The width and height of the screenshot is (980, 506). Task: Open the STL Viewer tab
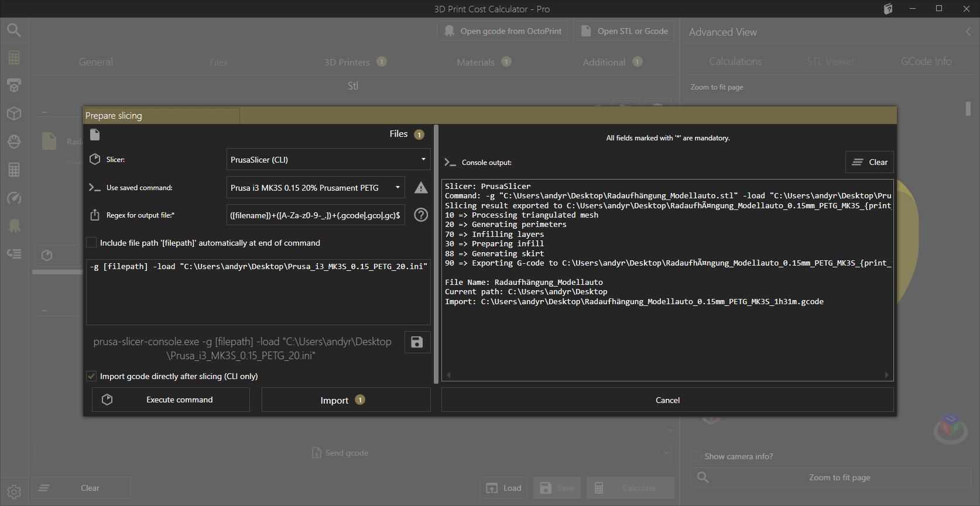point(831,61)
